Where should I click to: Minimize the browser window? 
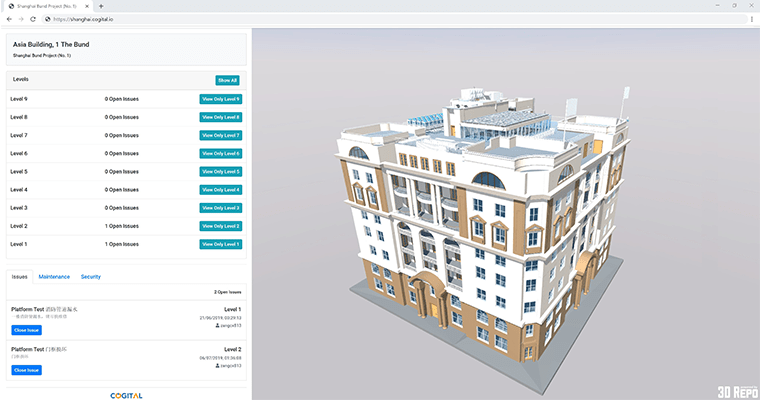[x=718, y=5]
